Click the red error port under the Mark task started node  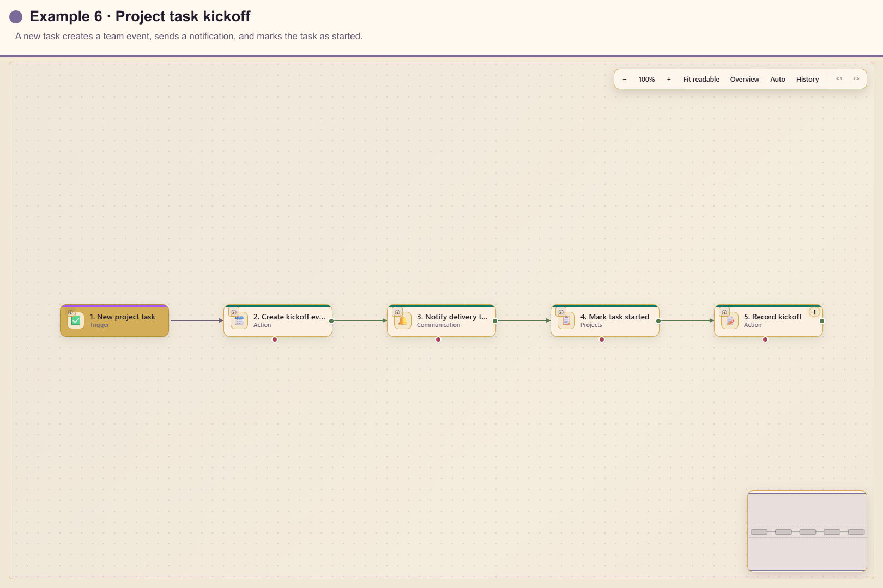tap(602, 340)
